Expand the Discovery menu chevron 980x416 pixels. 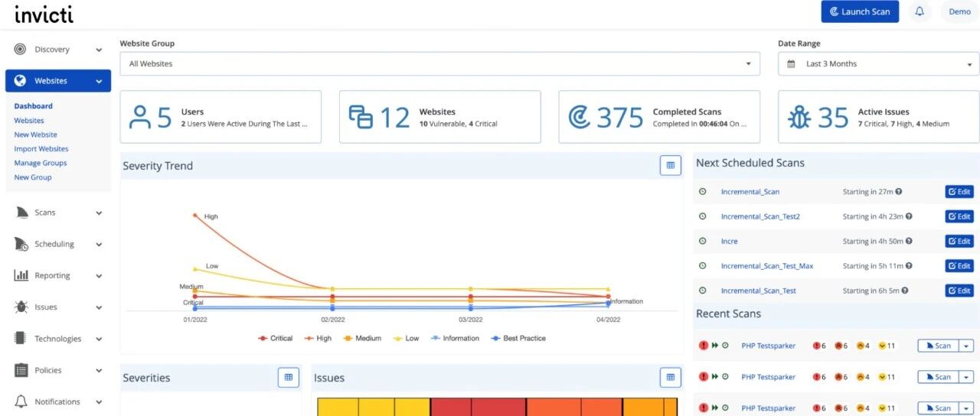99,50
